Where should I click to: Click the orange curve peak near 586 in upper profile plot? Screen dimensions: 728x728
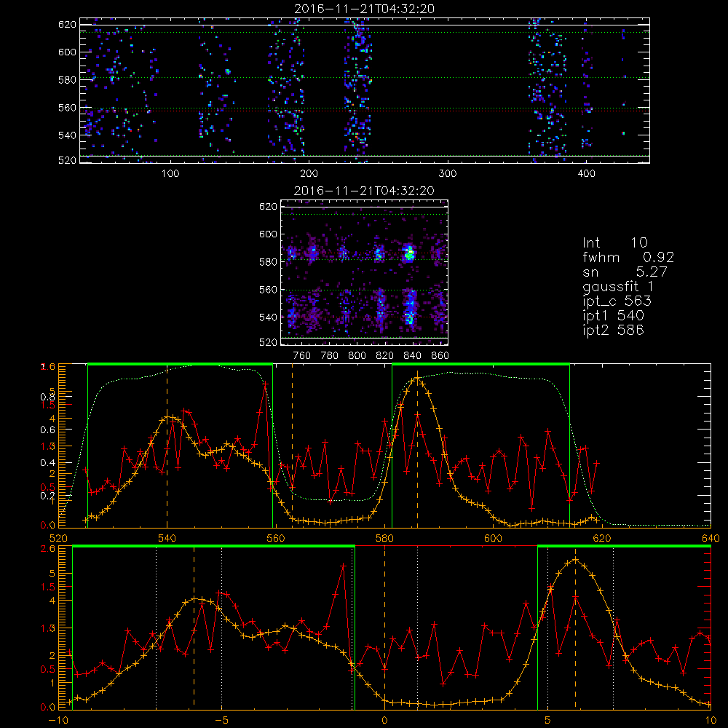pyautogui.click(x=417, y=379)
